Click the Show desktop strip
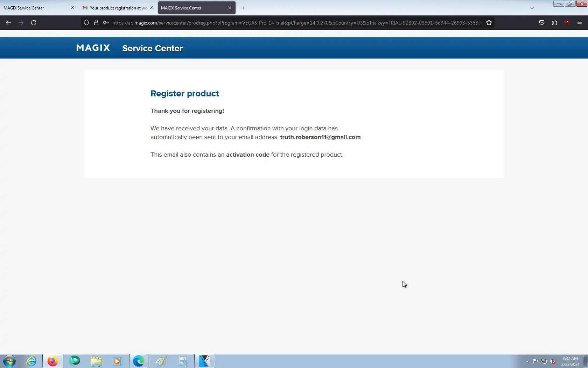The width and height of the screenshot is (588, 368). 585,361
